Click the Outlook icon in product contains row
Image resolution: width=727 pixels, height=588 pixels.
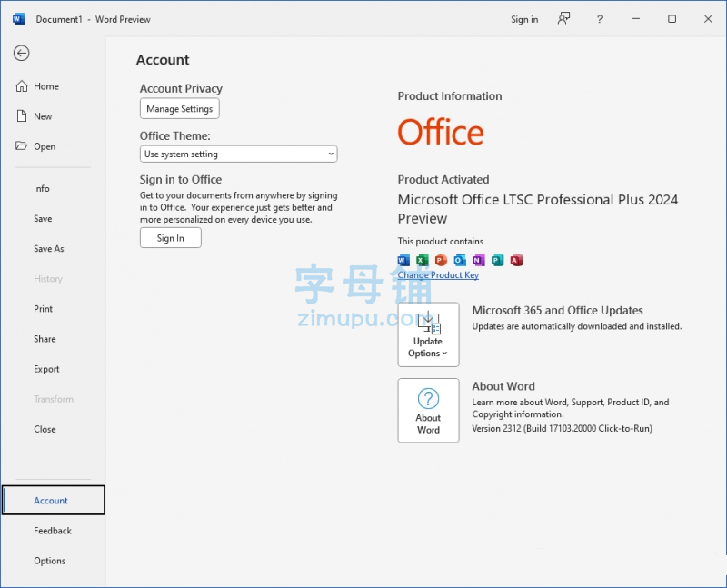click(460, 260)
